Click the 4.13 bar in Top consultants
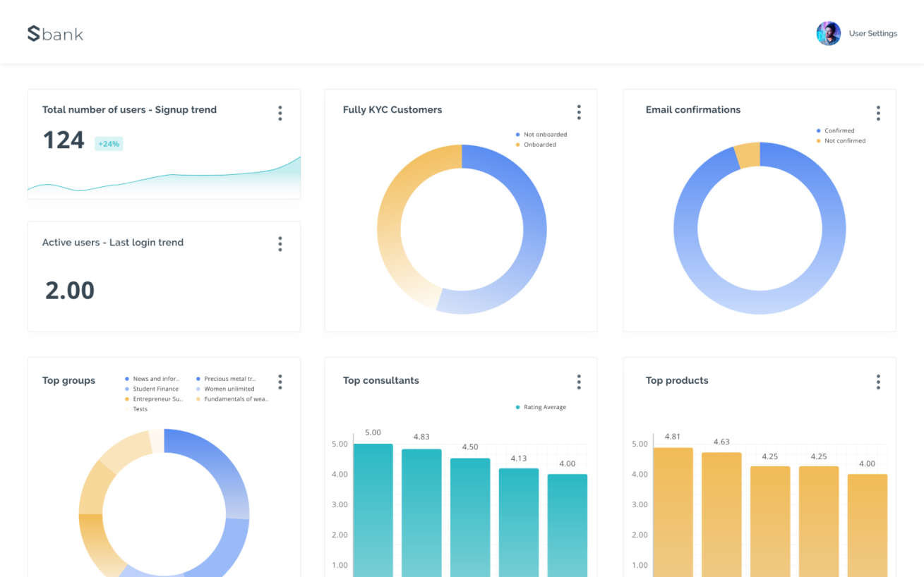The width and height of the screenshot is (924, 577). (x=519, y=523)
